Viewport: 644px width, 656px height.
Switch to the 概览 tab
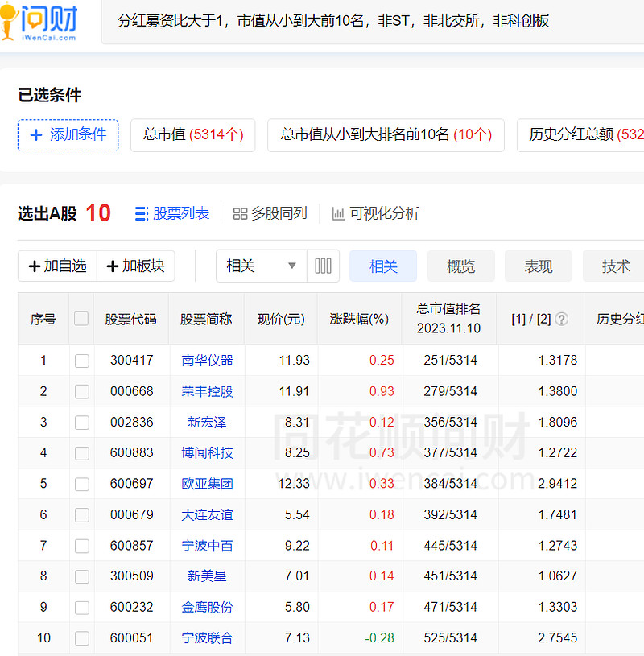click(460, 266)
